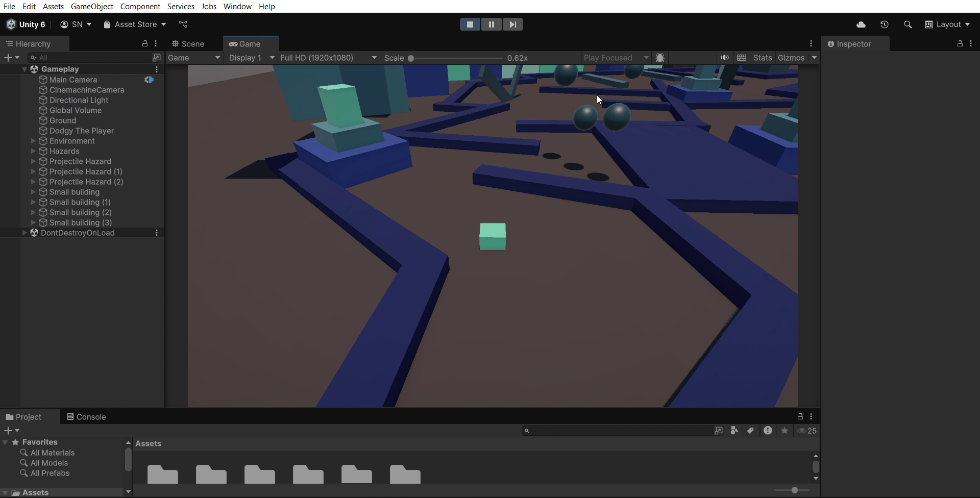Open the global search magnifier icon

tap(908, 24)
